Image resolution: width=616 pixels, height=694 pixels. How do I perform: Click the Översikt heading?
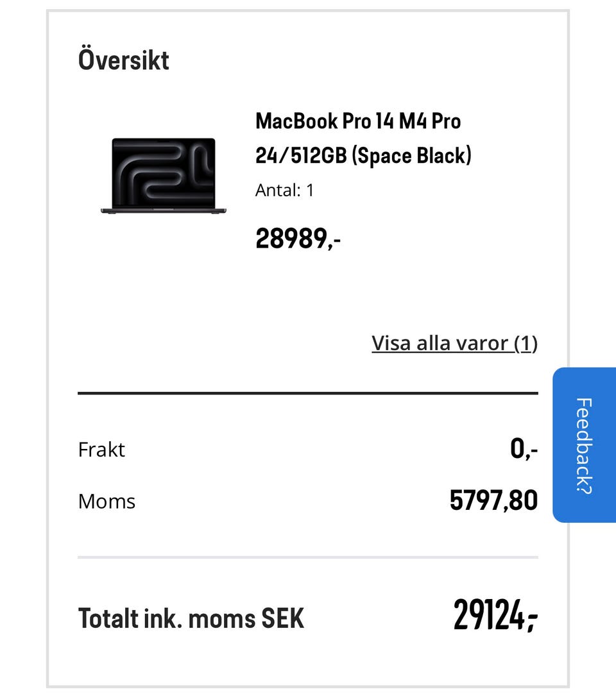[x=124, y=60]
